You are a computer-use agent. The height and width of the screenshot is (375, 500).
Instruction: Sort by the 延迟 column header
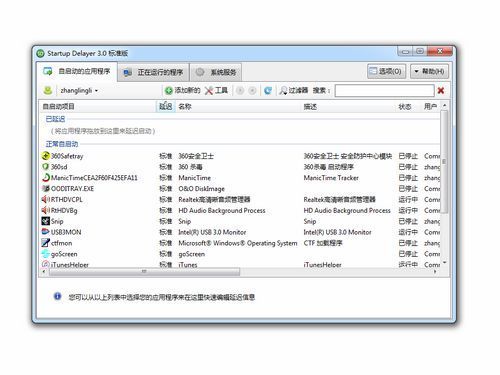pyautogui.click(x=166, y=107)
